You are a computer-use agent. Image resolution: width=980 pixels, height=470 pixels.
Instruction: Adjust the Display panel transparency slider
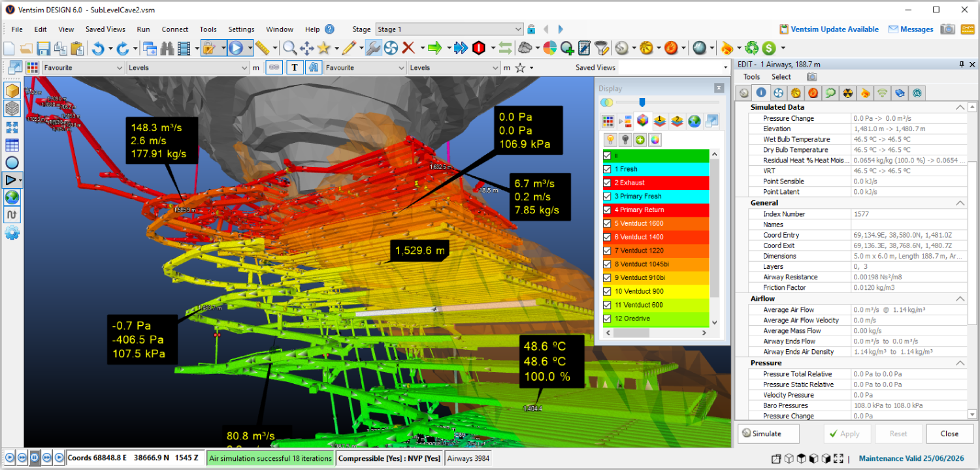point(642,102)
